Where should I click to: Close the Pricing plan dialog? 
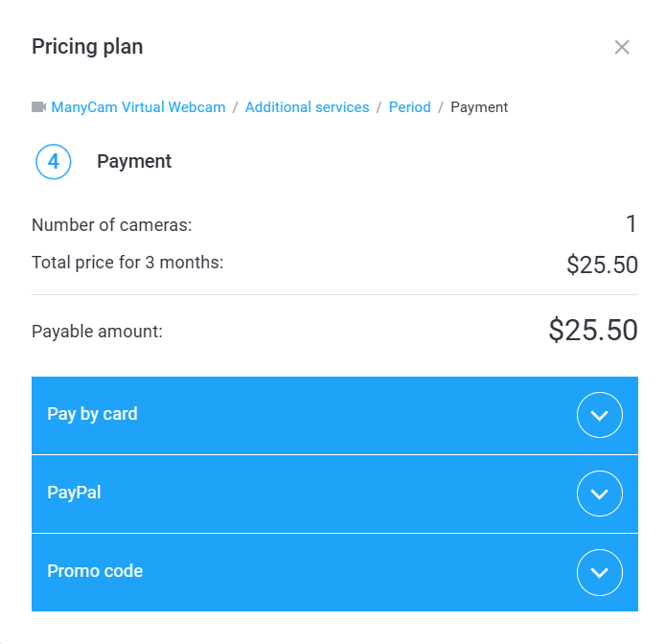(622, 47)
